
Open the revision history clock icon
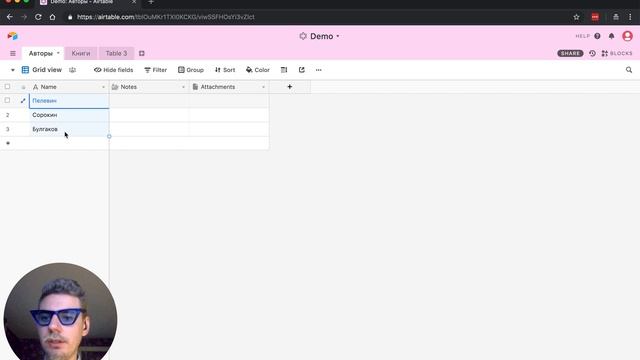592,53
